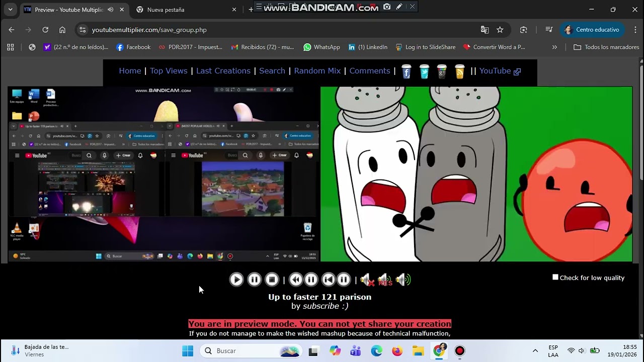Mute the Youtube Multiplier tab audio icon
Image resolution: width=644 pixels, height=362 pixels.
coord(110,10)
